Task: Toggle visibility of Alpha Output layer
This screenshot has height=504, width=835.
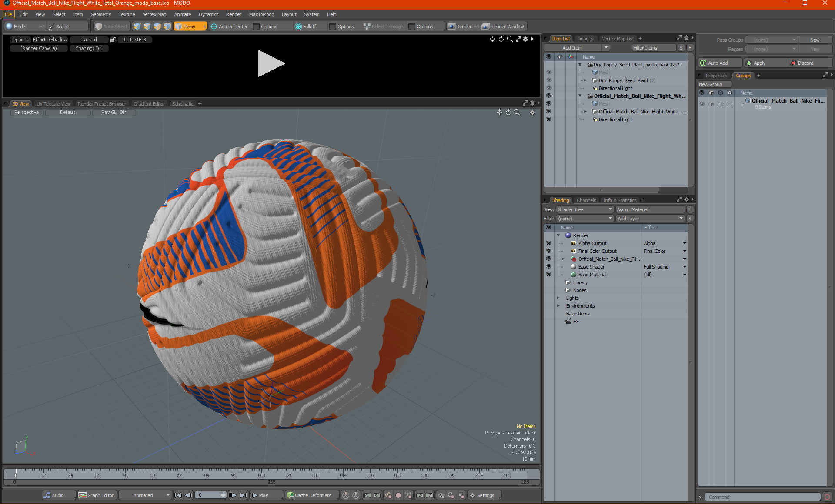Action: (x=548, y=243)
